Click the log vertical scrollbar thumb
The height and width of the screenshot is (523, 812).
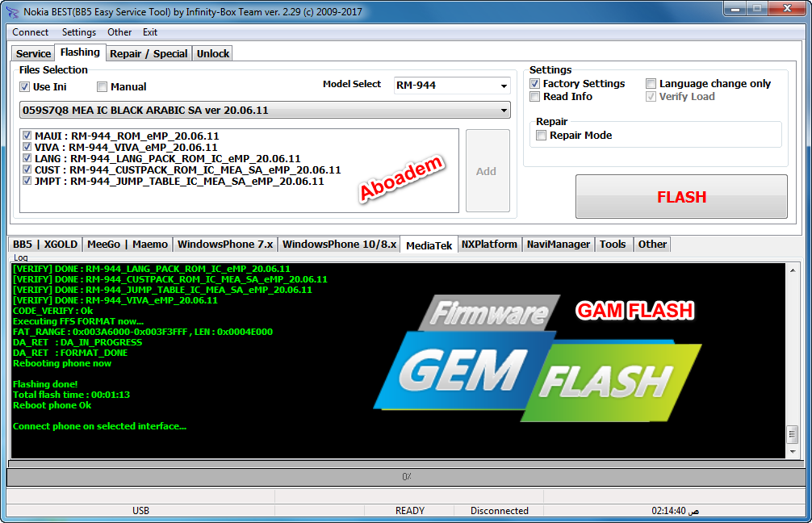click(793, 434)
